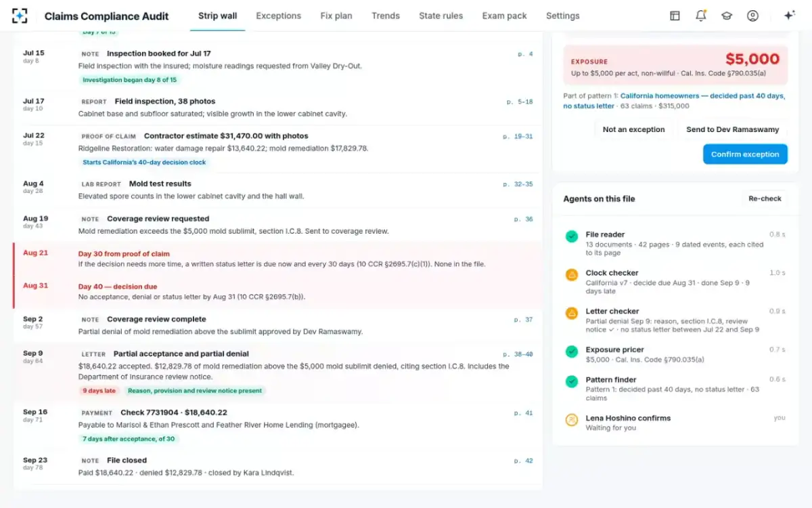Image resolution: width=812 pixels, height=508 pixels.
Task: Switch to the Strip wall tab
Action: pos(217,16)
